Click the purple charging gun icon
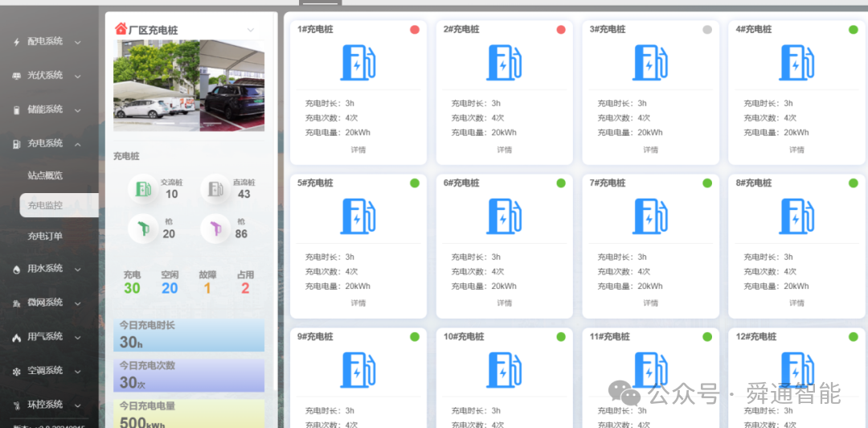 point(215,228)
